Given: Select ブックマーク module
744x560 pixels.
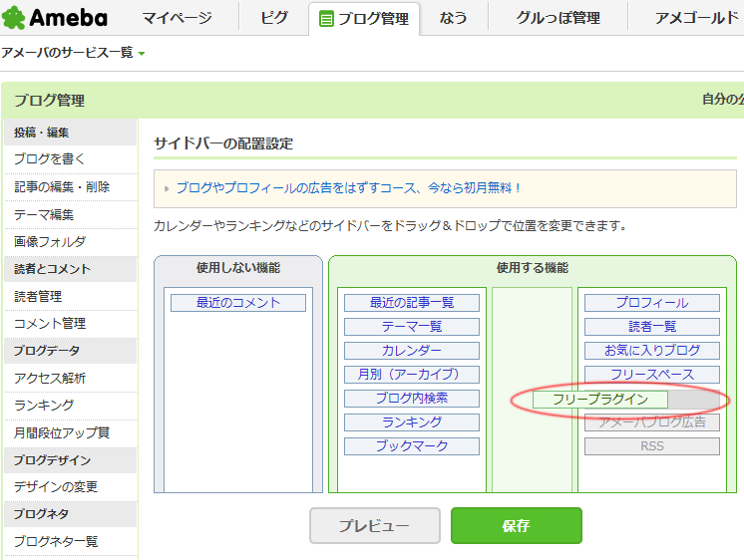Looking at the screenshot, I should pos(412,446).
